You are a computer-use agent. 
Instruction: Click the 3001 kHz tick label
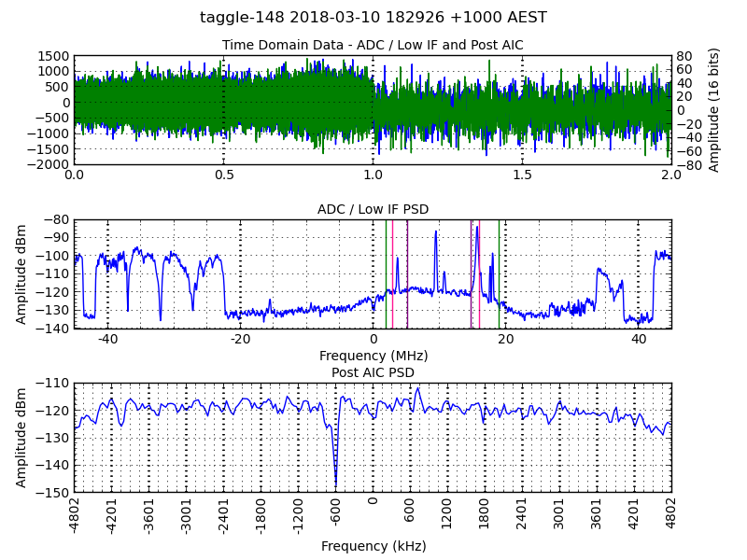coord(559,513)
